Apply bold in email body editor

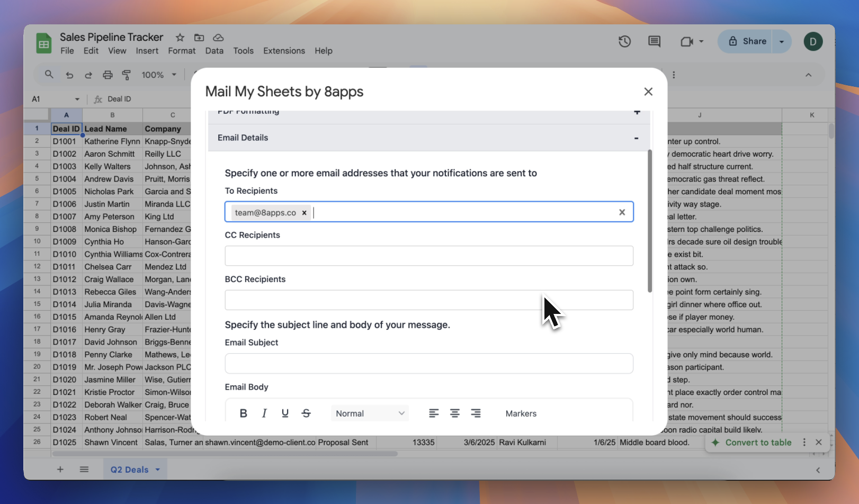click(244, 413)
